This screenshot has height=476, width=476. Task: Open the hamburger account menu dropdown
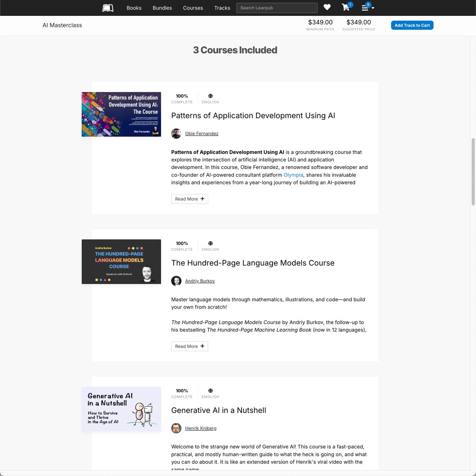click(x=367, y=8)
